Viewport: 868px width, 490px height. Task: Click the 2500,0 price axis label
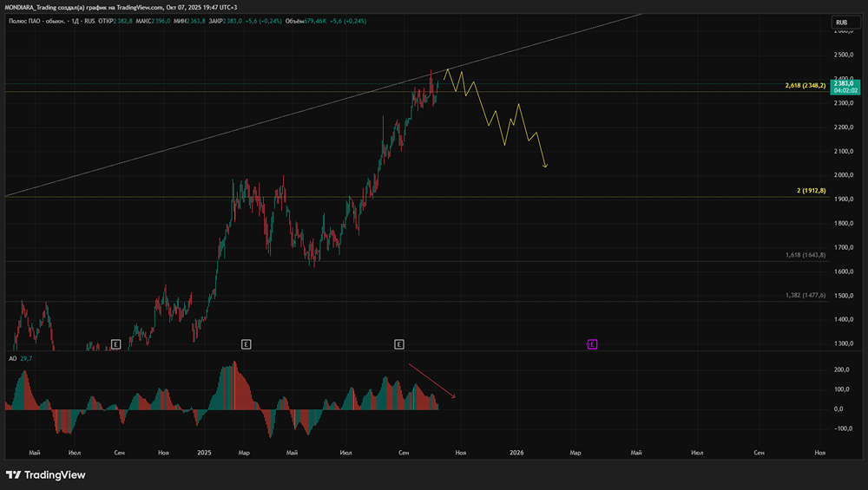[844, 55]
